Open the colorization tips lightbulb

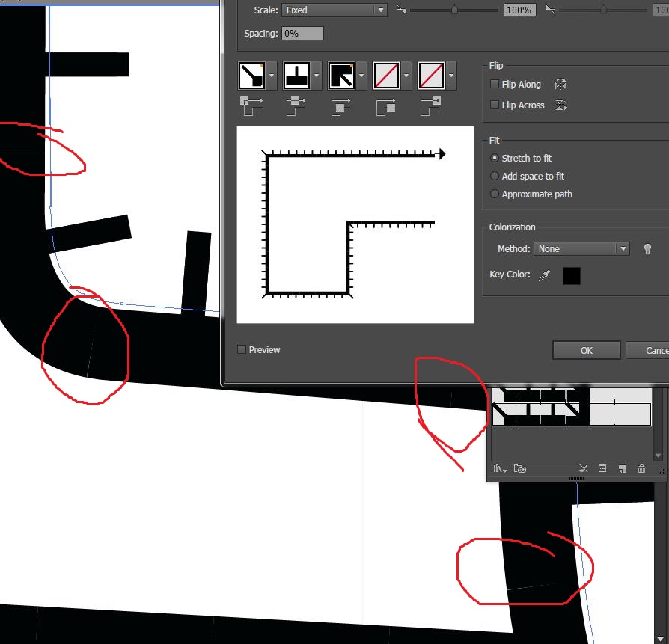(647, 249)
